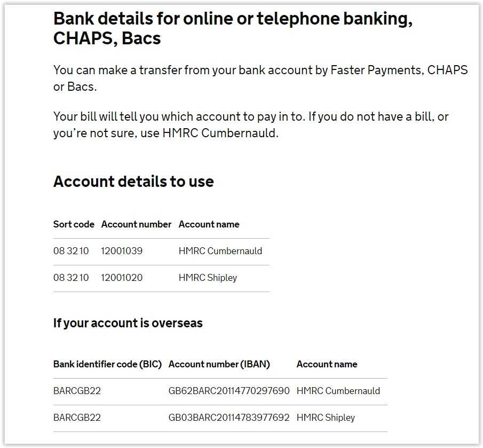Viewport: 483px width, 448px height.
Task: Click the paragraph mentioning Faster Payments
Action: pos(260,78)
